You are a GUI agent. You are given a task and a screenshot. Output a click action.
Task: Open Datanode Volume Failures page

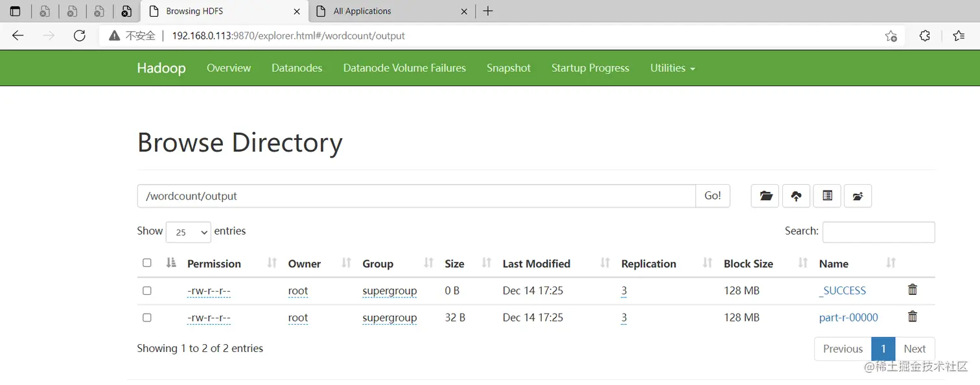coord(404,68)
